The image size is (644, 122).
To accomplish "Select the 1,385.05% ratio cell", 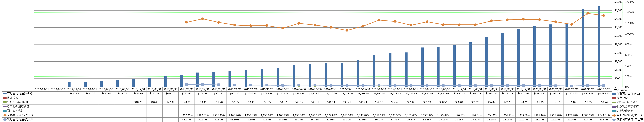I will tap(588, 115).
